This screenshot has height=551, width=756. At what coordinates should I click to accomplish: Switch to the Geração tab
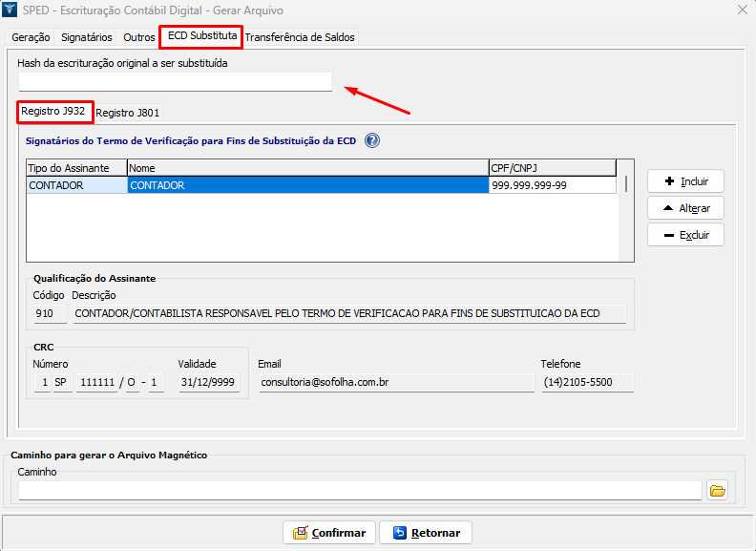pos(31,37)
